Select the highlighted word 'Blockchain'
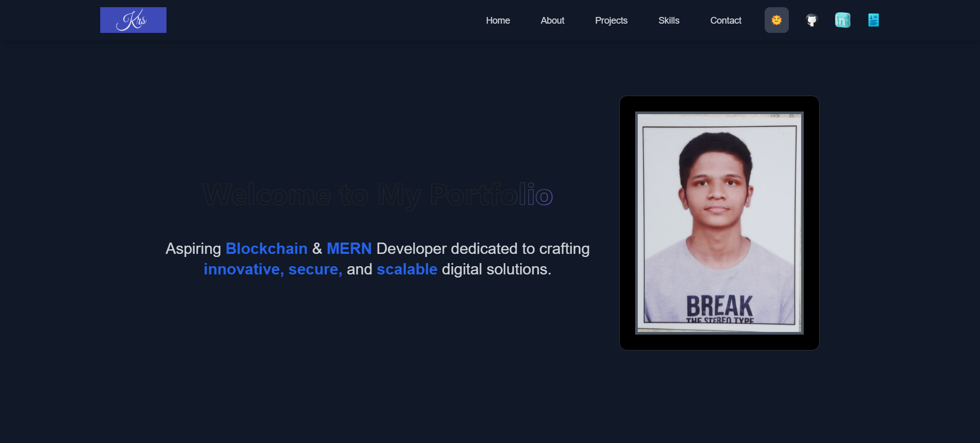Screen dimensions: 980x443 pyautogui.click(x=266, y=249)
